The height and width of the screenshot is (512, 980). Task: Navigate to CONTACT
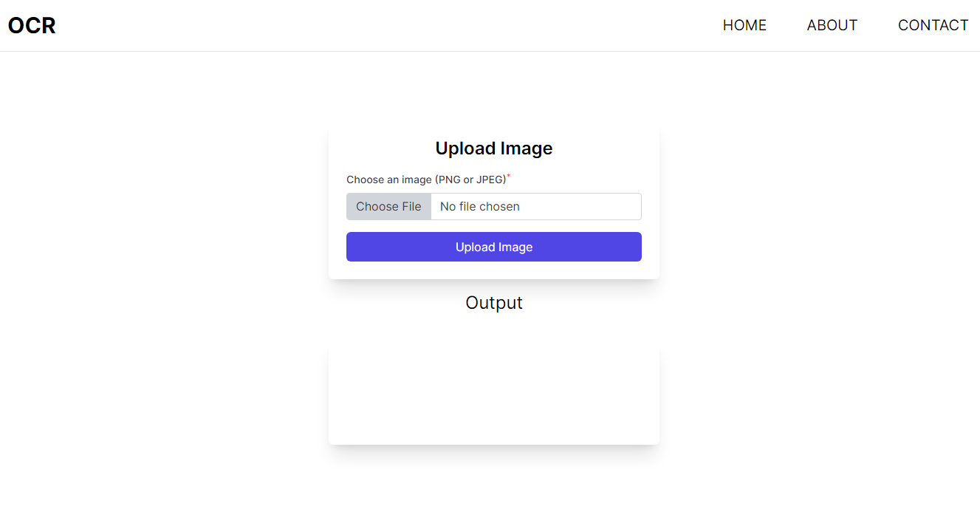(x=933, y=26)
